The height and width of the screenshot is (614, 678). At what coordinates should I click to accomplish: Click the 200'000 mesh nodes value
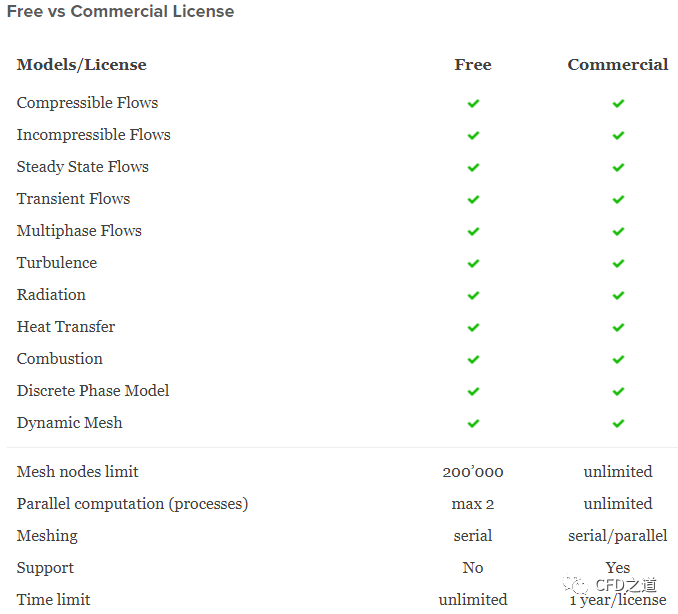pyautogui.click(x=473, y=472)
